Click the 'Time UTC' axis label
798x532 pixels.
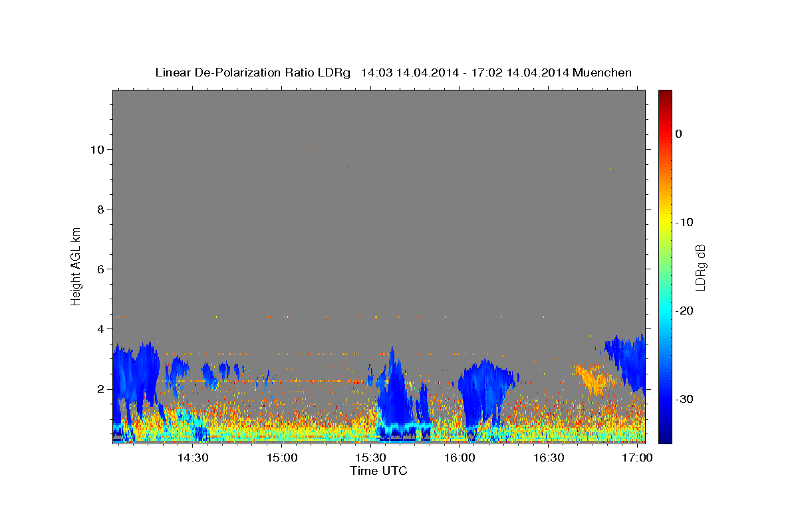pos(378,471)
